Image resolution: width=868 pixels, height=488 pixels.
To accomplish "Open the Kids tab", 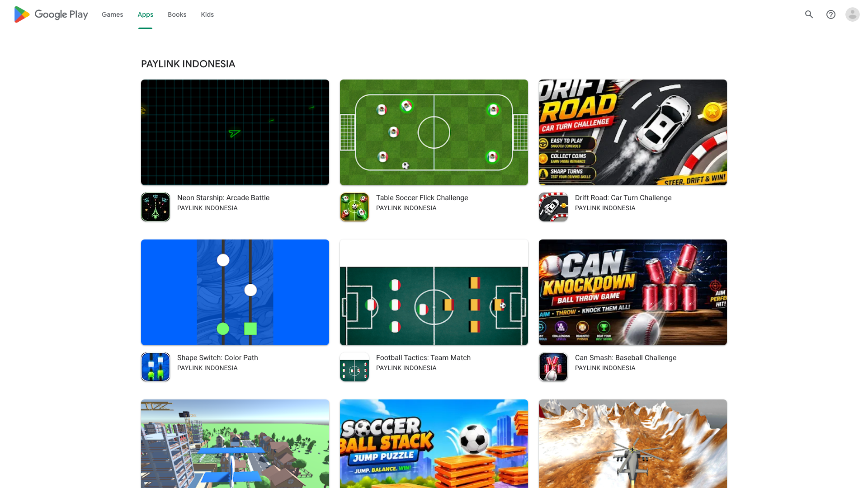I will point(208,14).
